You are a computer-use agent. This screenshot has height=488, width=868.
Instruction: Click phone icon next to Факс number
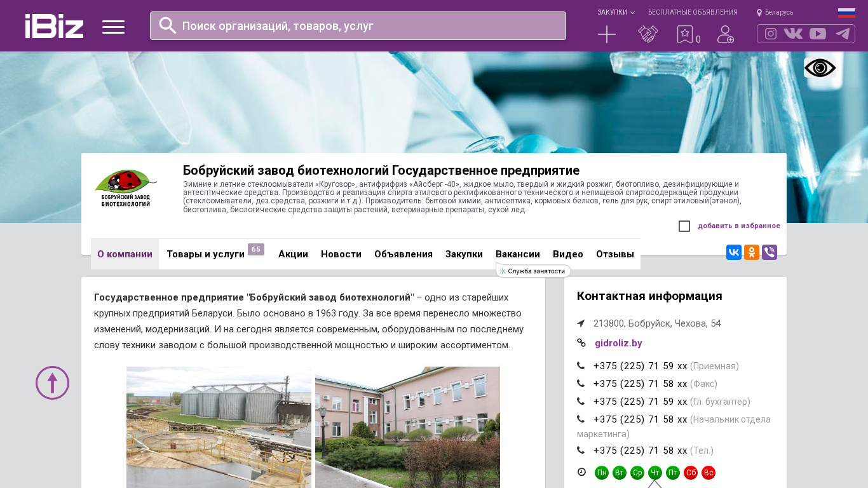click(581, 384)
